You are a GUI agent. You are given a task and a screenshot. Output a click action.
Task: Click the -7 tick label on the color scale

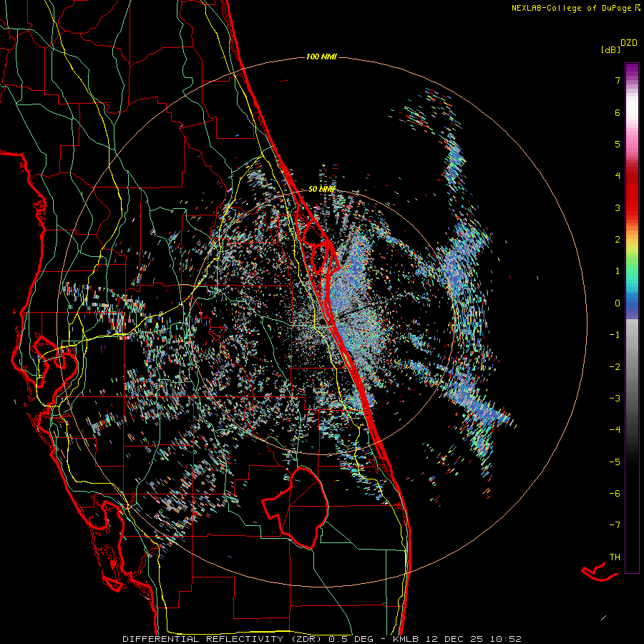pos(615,525)
